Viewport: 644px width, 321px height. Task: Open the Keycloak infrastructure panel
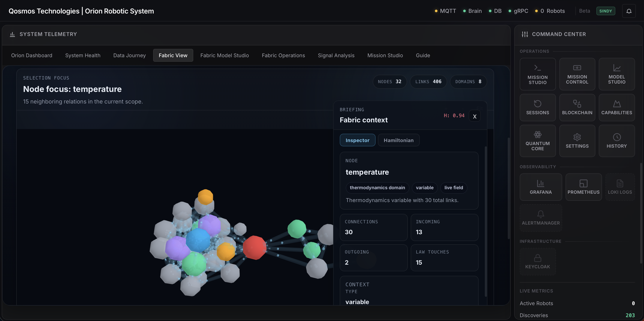[538, 261]
